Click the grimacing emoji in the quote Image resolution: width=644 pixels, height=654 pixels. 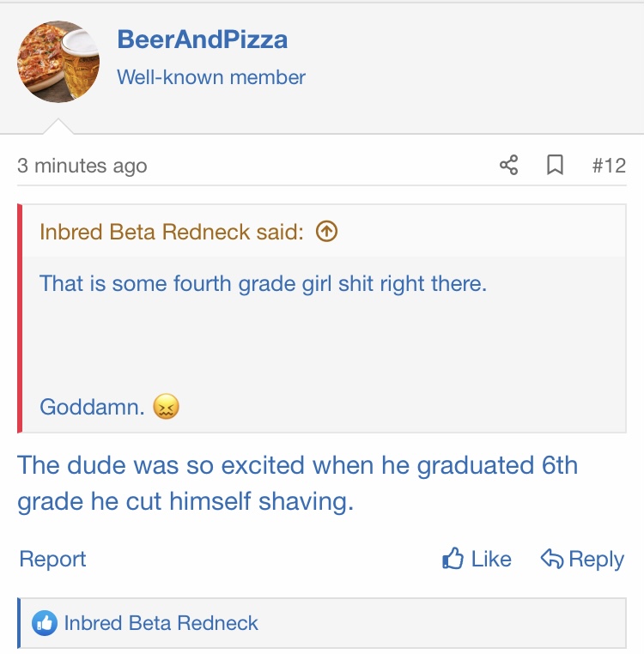coord(166,406)
